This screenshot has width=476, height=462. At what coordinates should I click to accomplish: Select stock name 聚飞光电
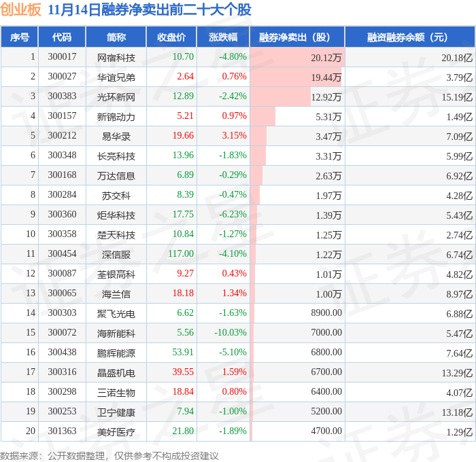point(116,314)
